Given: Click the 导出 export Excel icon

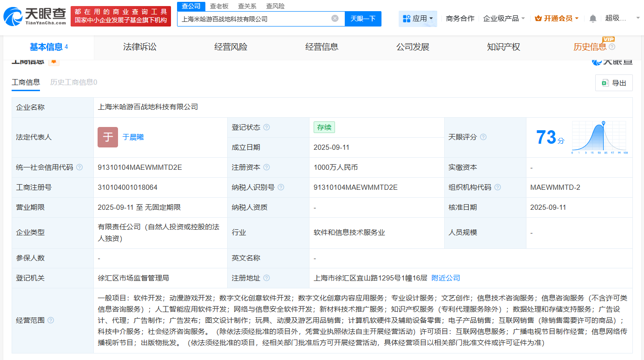Looking at the screenshot, I should [605, 82].
